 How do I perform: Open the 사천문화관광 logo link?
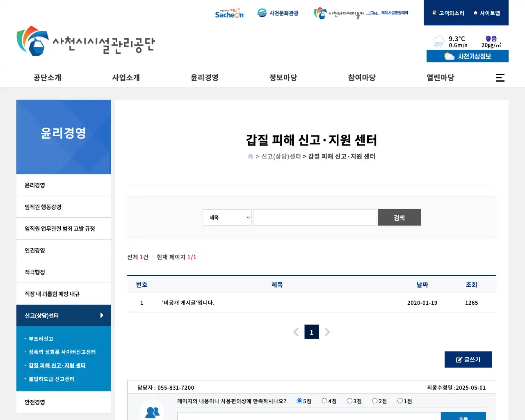click(x=278, y=13)
